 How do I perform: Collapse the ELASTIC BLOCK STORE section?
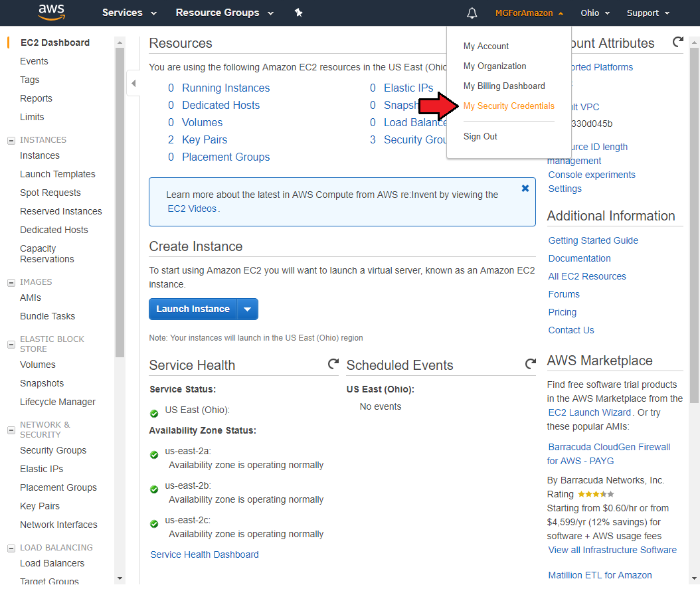pyautogui.click(x=11, y=345)
